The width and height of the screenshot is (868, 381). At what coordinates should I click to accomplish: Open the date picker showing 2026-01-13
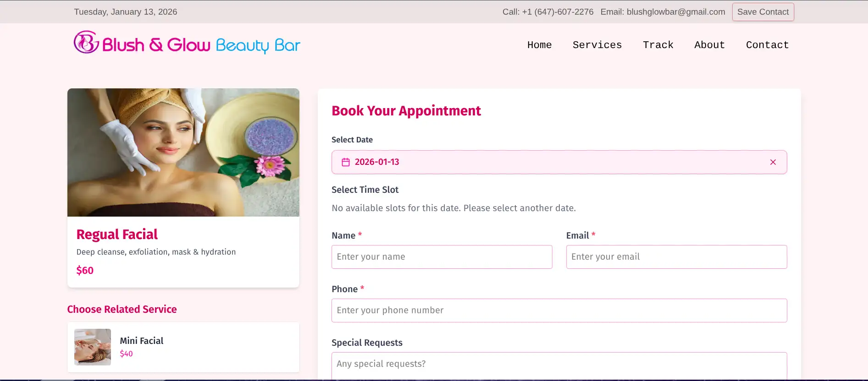(x=550, y=162)
